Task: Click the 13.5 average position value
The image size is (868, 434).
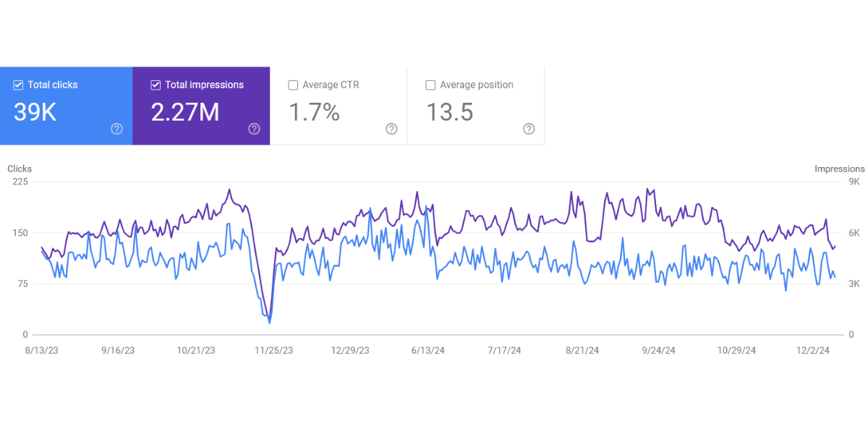Action: pyautogui.click(x=449, y=112)
